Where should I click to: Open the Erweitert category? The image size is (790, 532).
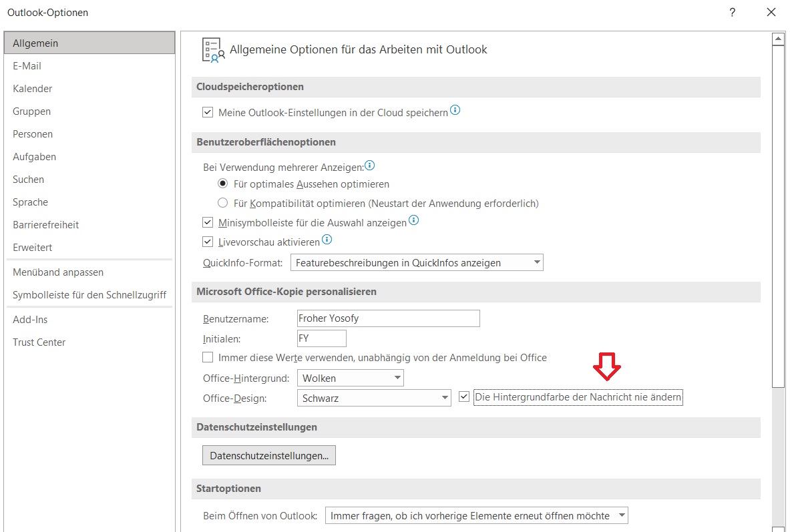[x=89, y=247]
